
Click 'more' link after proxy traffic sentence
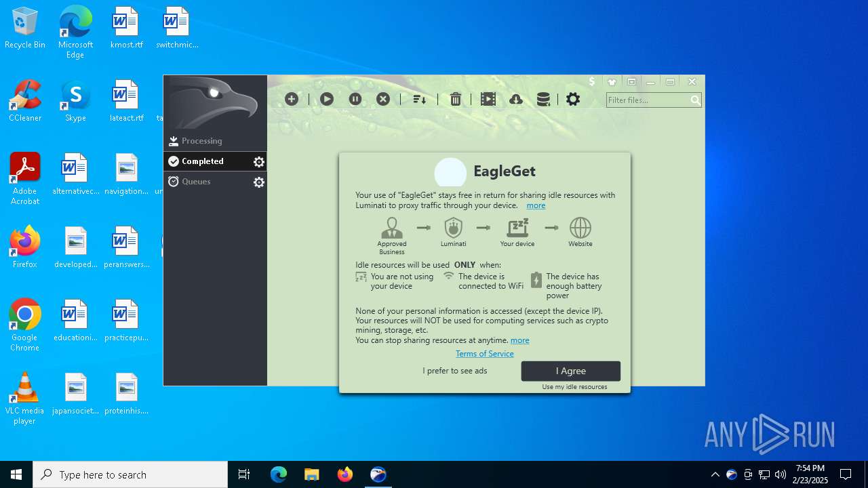pos(536,205)
